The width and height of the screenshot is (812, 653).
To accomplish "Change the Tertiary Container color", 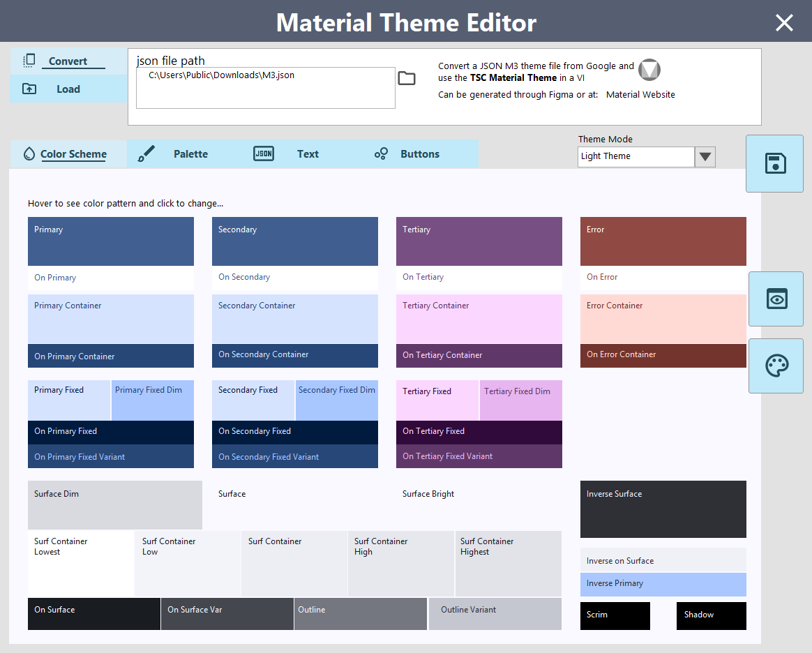I will coord(479,319).
